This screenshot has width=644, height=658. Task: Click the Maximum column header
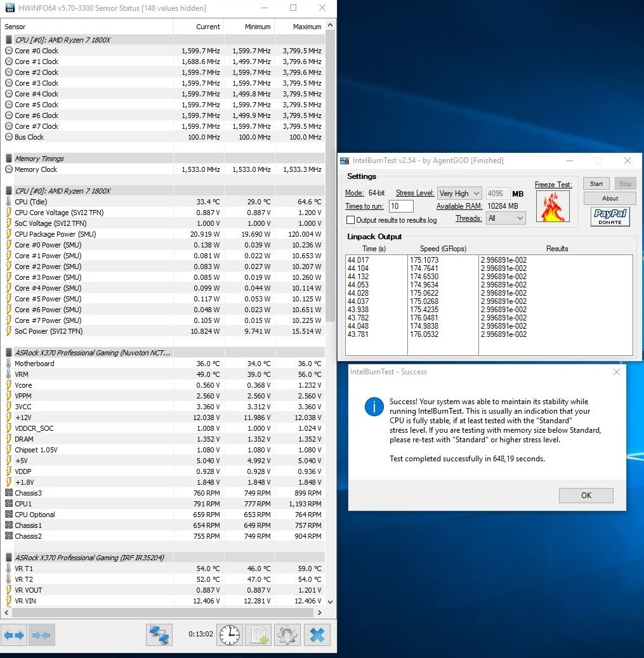click(300, 27)
